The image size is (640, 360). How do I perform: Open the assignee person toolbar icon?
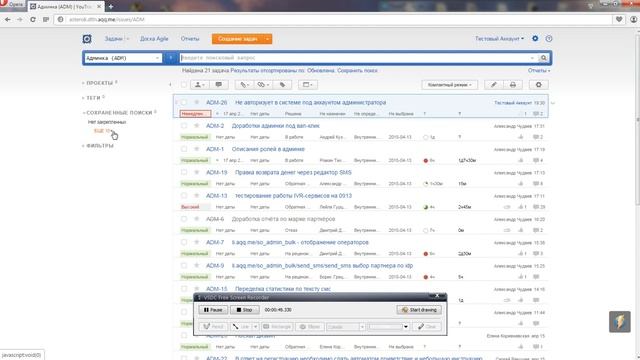200,84
